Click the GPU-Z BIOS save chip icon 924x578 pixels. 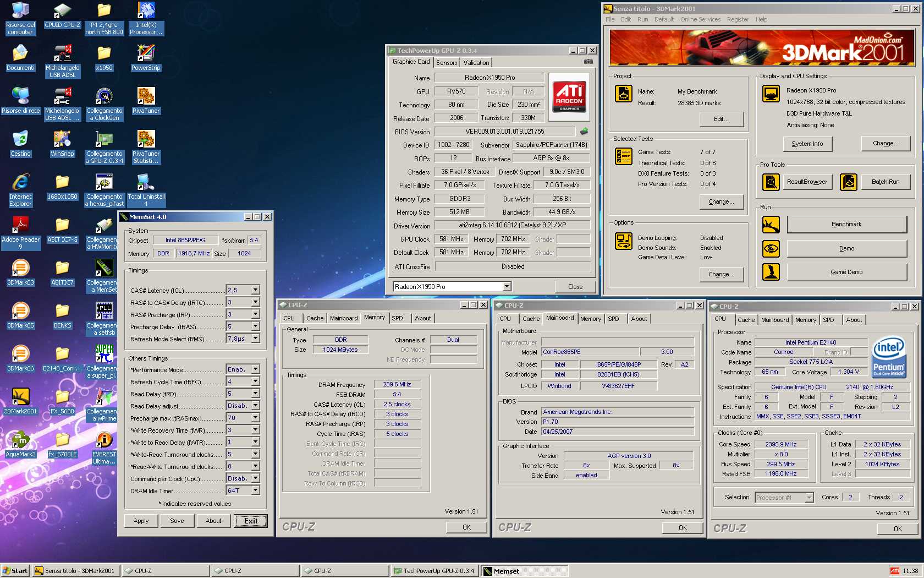tap(584, 132)
